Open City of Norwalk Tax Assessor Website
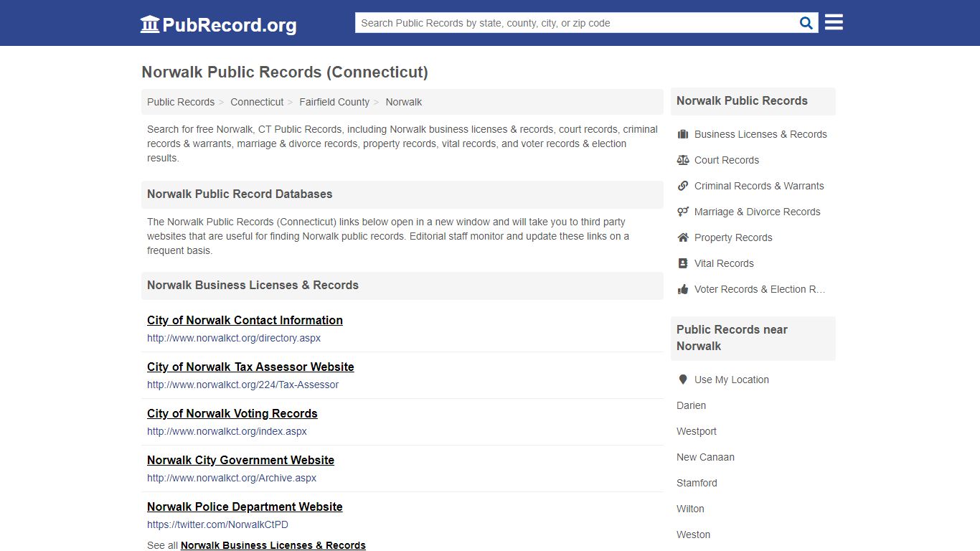This screenshot has width=980, height=551. tap(250, 367)
